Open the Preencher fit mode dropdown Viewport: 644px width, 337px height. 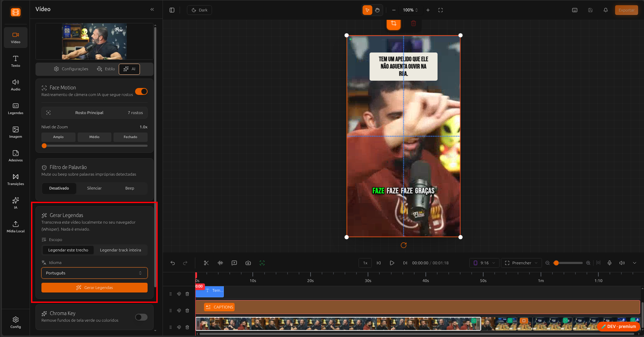[521, 263]
